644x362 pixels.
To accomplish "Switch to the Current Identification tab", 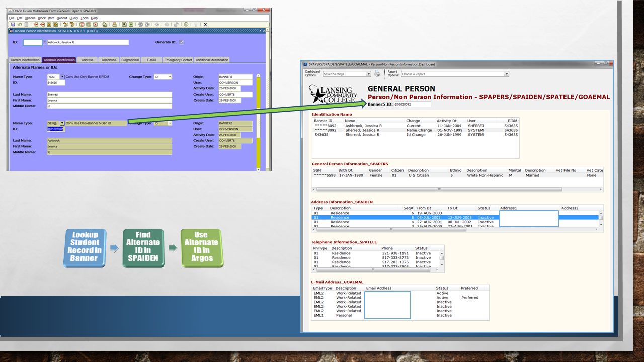I will (25, 60).
